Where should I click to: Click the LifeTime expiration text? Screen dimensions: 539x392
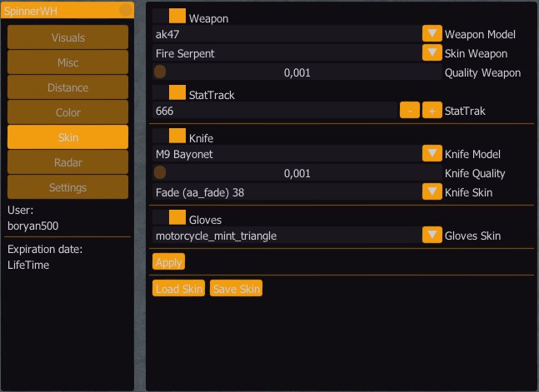click(x=28, y=265)
